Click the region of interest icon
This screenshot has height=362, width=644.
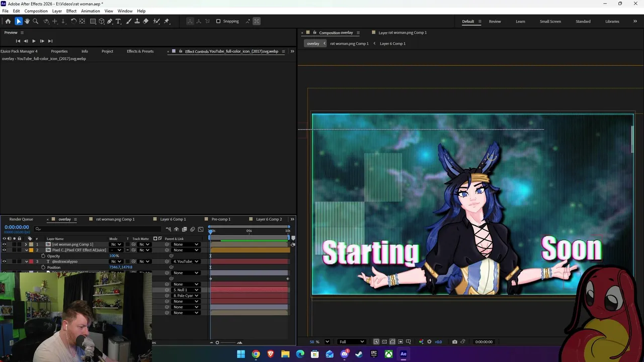[400, 342]
